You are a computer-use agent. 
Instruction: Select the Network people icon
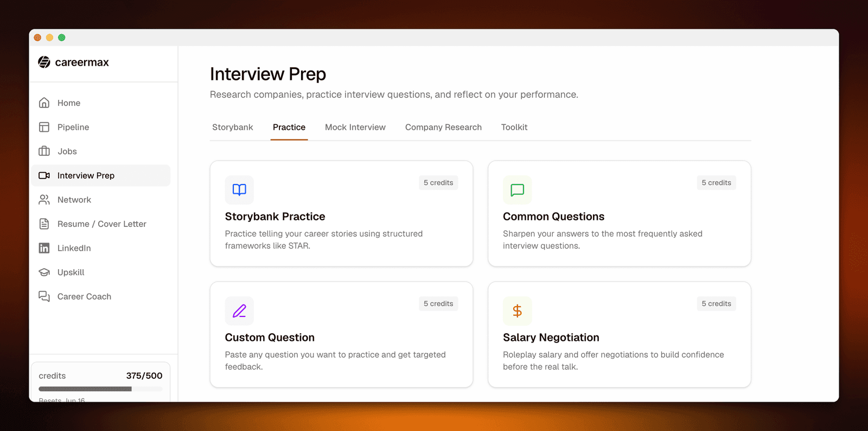point(44,200)
